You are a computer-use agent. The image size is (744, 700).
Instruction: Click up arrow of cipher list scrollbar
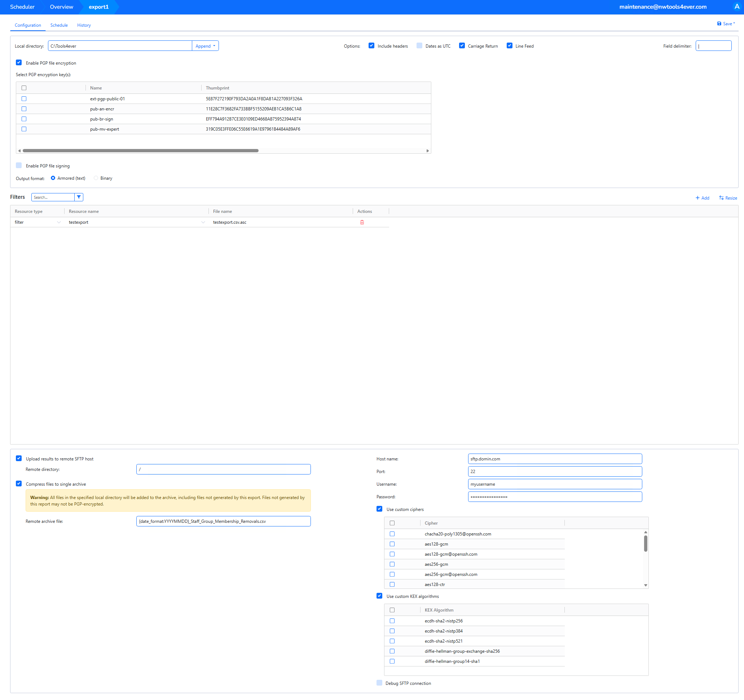point(646,532)
